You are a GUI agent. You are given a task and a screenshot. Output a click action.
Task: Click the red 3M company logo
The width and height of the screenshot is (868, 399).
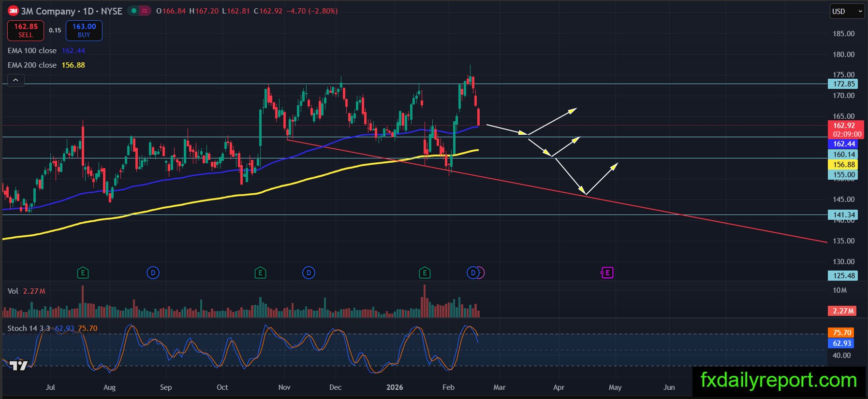click(13, 11)
